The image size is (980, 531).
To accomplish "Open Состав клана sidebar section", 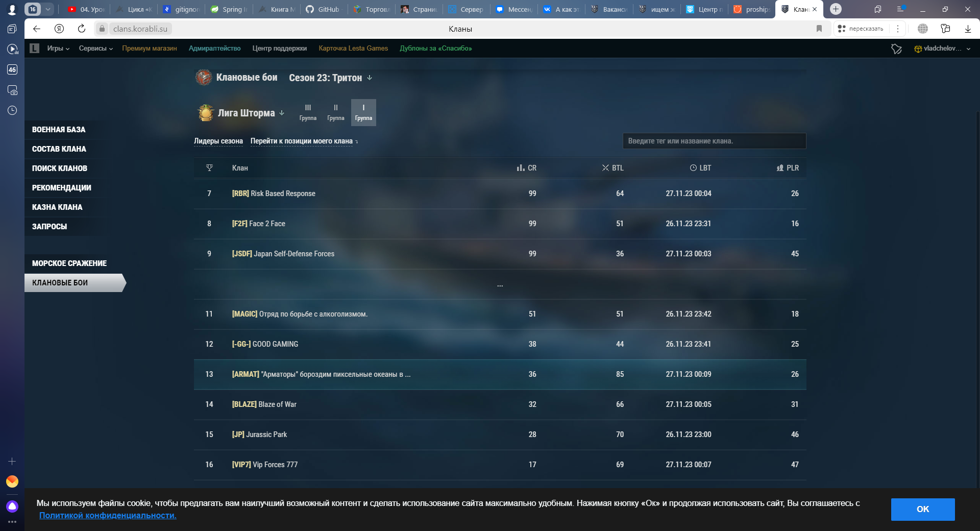I will pos(59,149).
